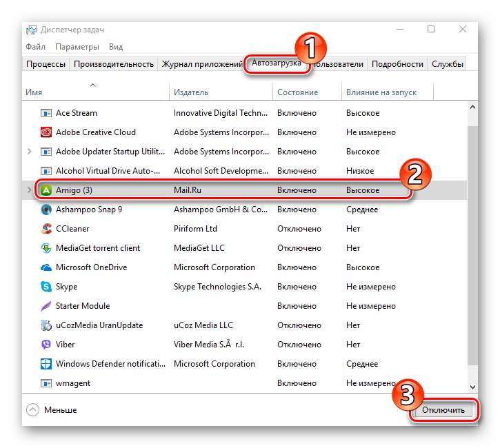Click the Adobe Updater Startup Utility icon

coord(46,152)
